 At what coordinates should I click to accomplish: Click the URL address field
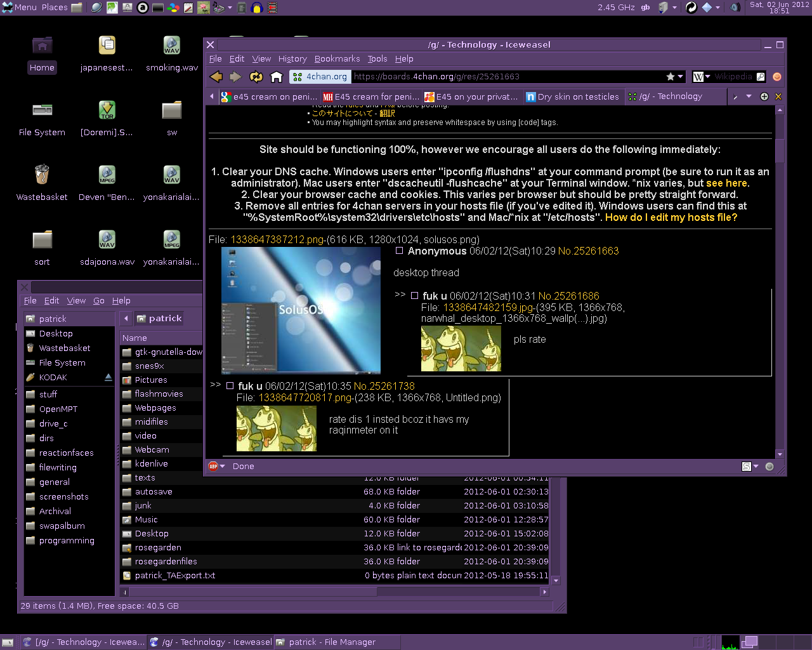tap(507, 77)
